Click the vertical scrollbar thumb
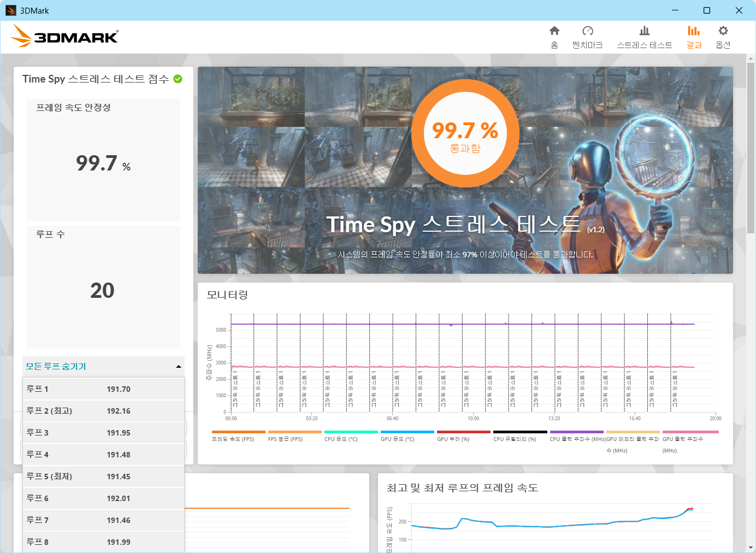The image size is (756, 553). click(751, 148)
